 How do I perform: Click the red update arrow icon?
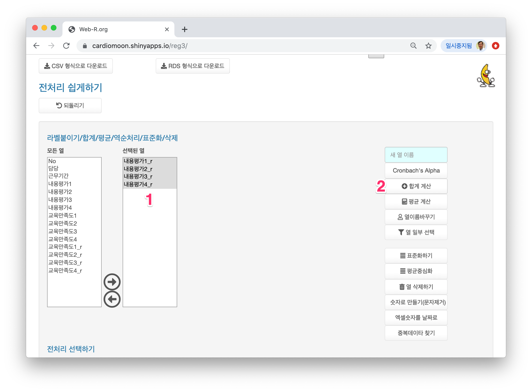(x=495, y=45)
